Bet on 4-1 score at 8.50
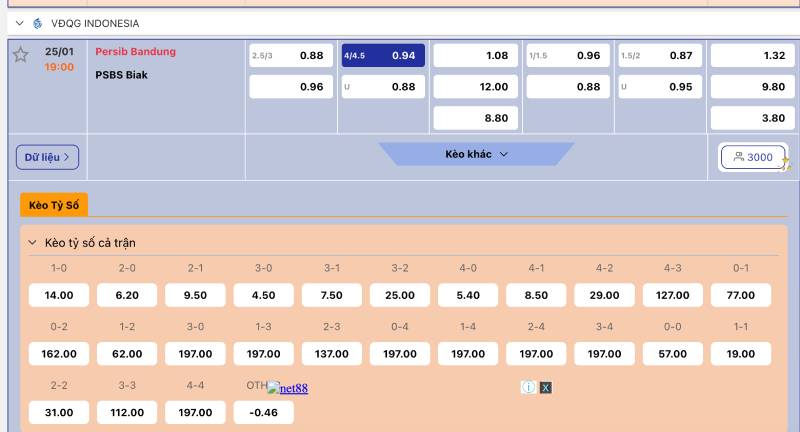Viewport: 800px width, 432px height. pos(536,295)
